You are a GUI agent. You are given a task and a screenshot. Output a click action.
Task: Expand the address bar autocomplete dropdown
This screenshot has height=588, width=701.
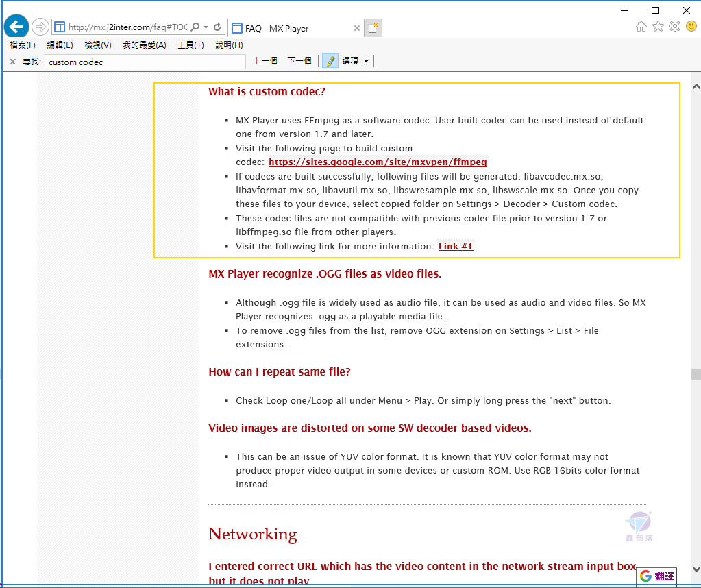206,27
